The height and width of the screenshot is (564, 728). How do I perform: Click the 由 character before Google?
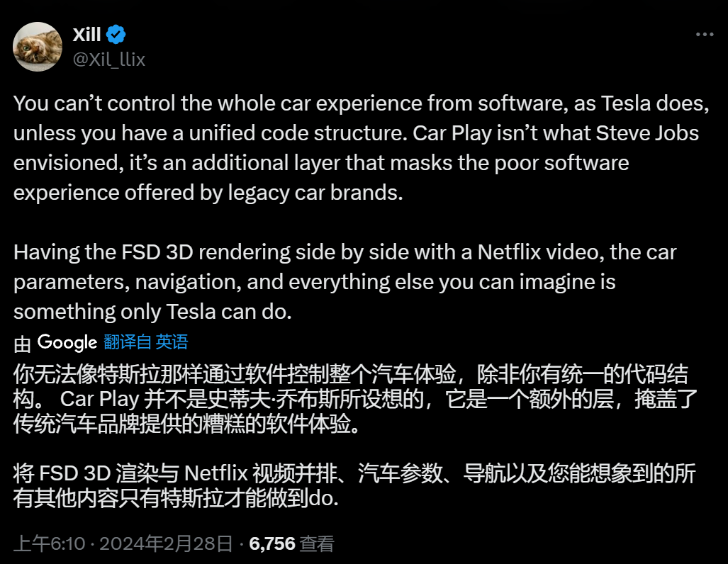(22, 344)
